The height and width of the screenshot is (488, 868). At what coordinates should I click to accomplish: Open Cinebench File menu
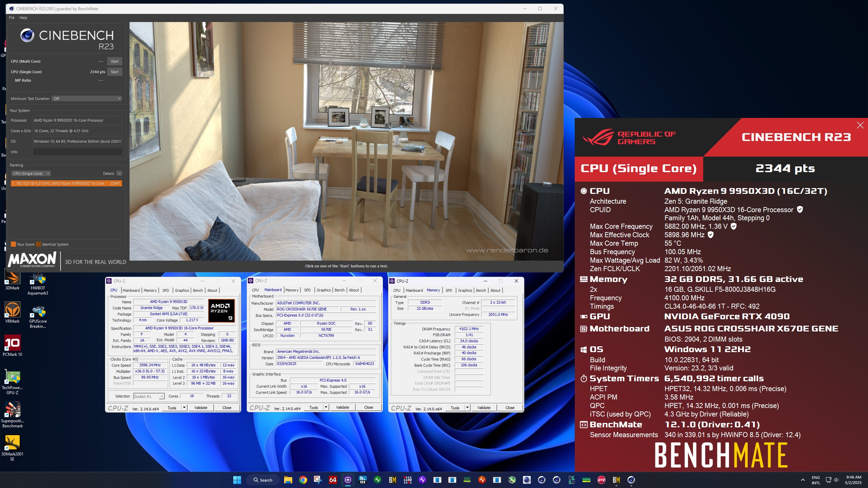click(12, 18)
